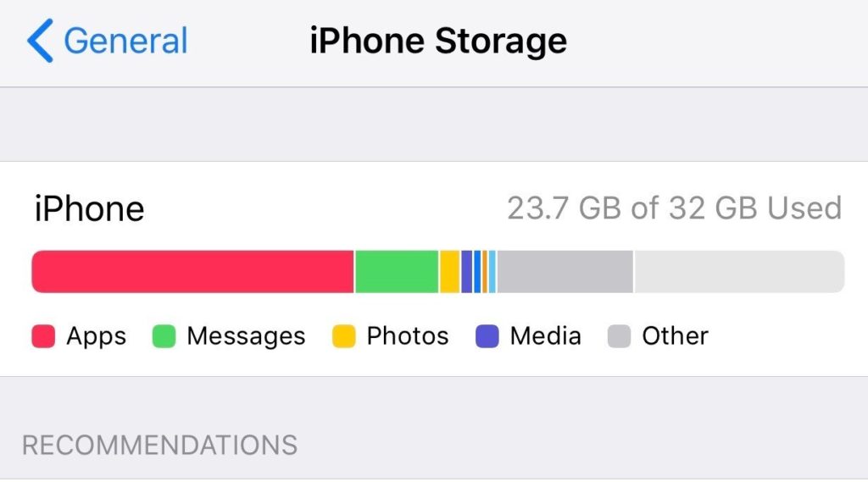Tap the iPhone Storage title
Image resolution: width=868 pixels, height=482 pixels.
[438, 41]
